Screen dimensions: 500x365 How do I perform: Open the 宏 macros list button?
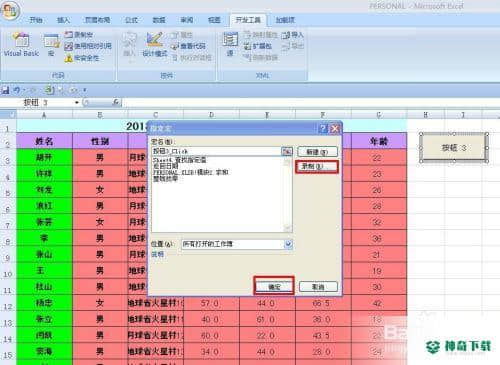coord(51,45)
